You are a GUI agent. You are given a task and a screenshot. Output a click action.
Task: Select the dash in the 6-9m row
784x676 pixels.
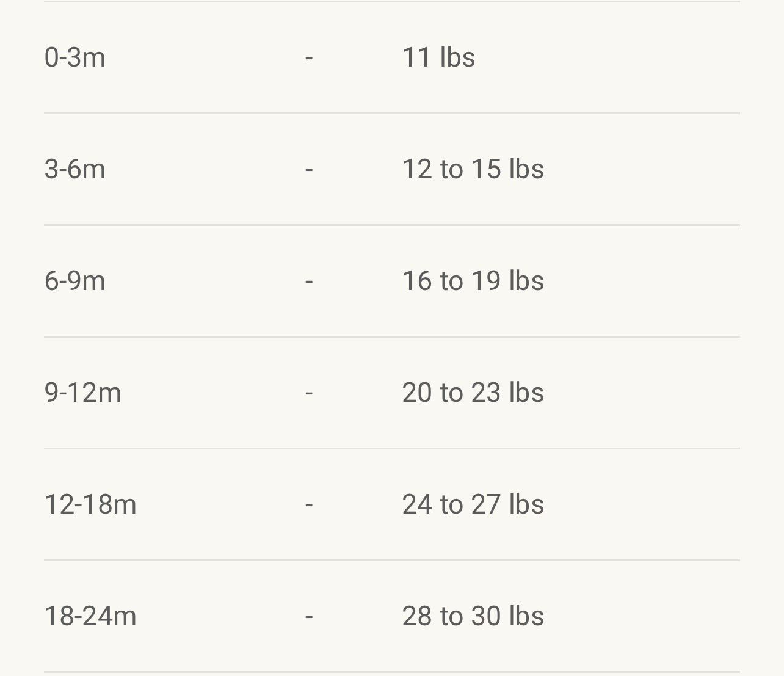pyautogui.click(x=309, y=282)
